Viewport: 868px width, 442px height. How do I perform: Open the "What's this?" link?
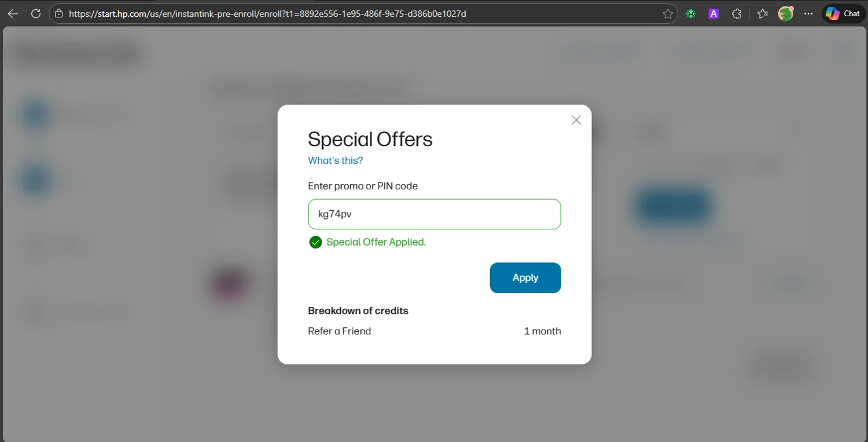pos(335,160)
